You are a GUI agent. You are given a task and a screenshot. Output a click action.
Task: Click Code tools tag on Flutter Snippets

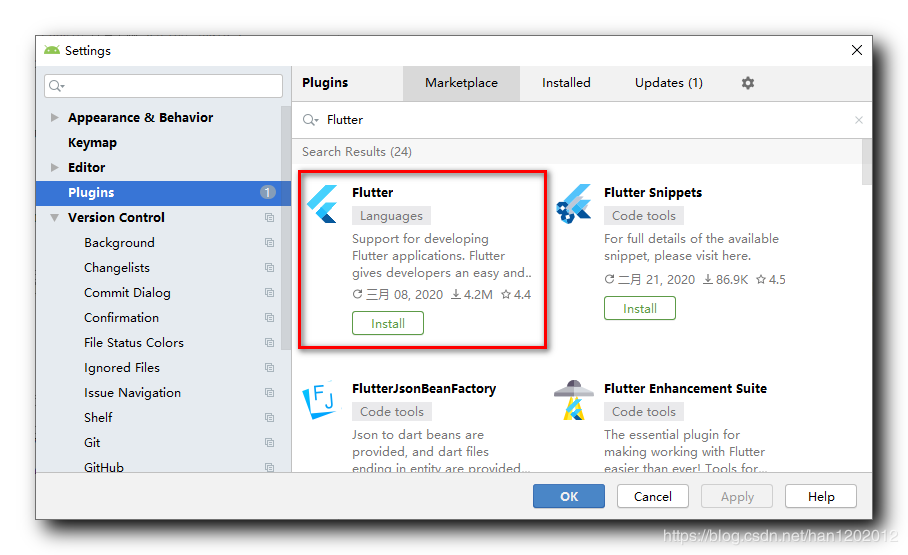point(644,216)
